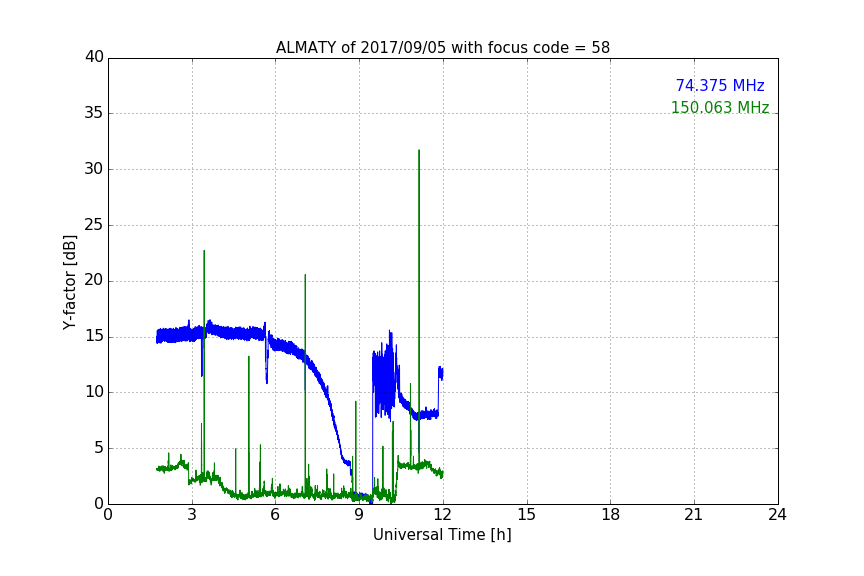Image resolution: width=864 pixels, height=576 pixels.
Task: Click the x-axis tick label 15
Action: tap(526, 515)
